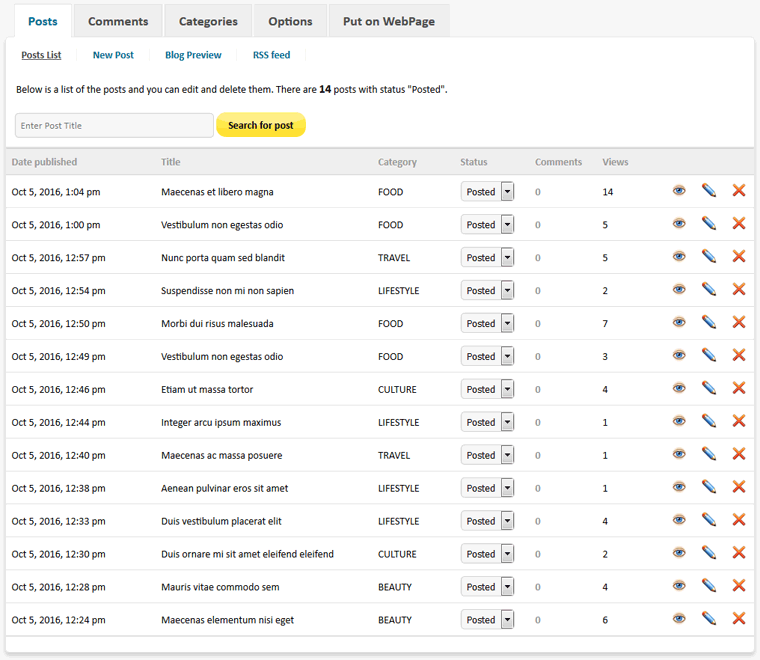This screenshot has height=660, width=760.
Task: Edit 'Nunc porta quam sed blandit' post
Action: (x=709, y=256)
